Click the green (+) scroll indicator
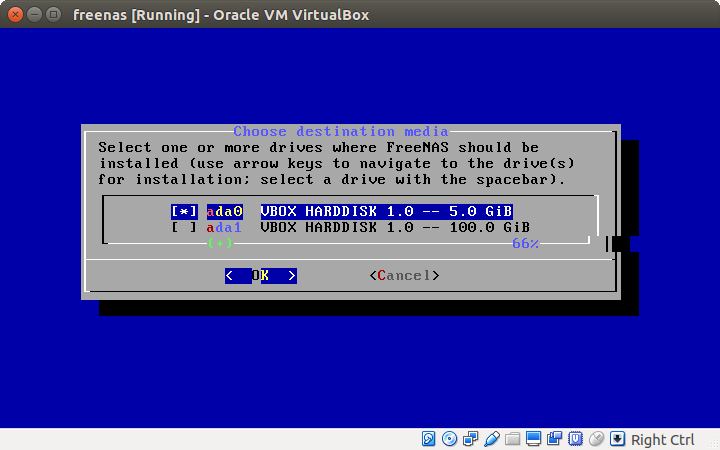 click(220, 243)
